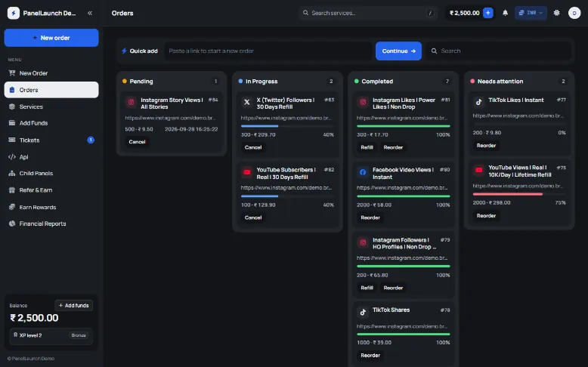Open settings gear in header
Viewport: 588px width, 367px height.
556,13
